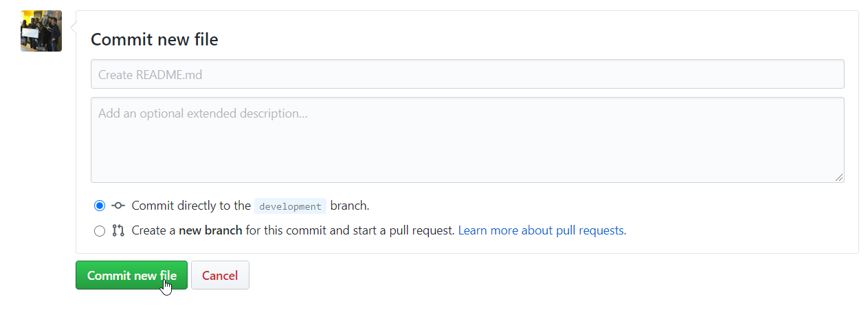868x317 pixels.
Task: Cancel the new file commit
Action: tap(220, 275)
